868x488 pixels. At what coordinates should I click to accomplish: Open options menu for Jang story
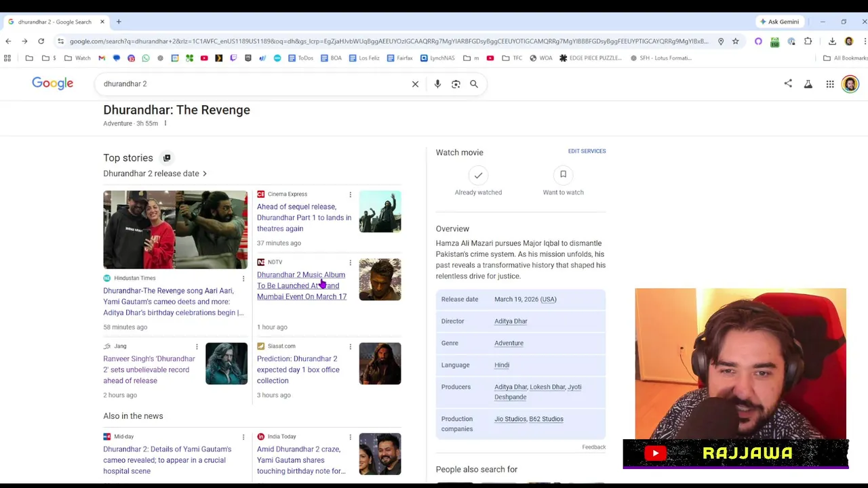(197, 346)
